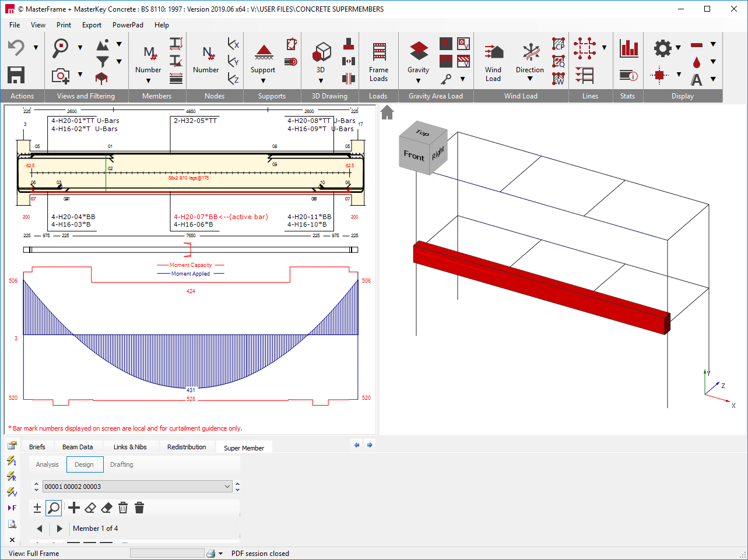Click the filter funnel icon
This screenshot has height=560, width=748.
pos(103,61)
